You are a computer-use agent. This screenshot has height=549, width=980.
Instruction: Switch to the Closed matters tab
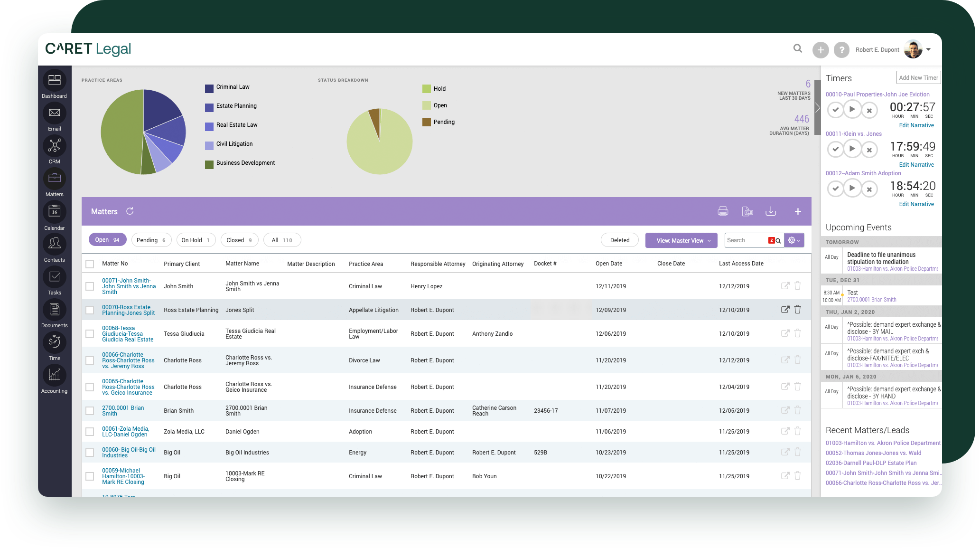click(240, 240)
